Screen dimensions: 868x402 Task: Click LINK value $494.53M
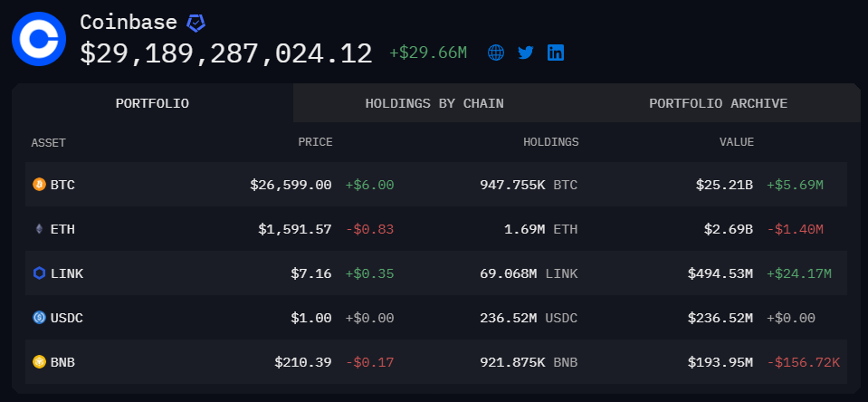720,273
